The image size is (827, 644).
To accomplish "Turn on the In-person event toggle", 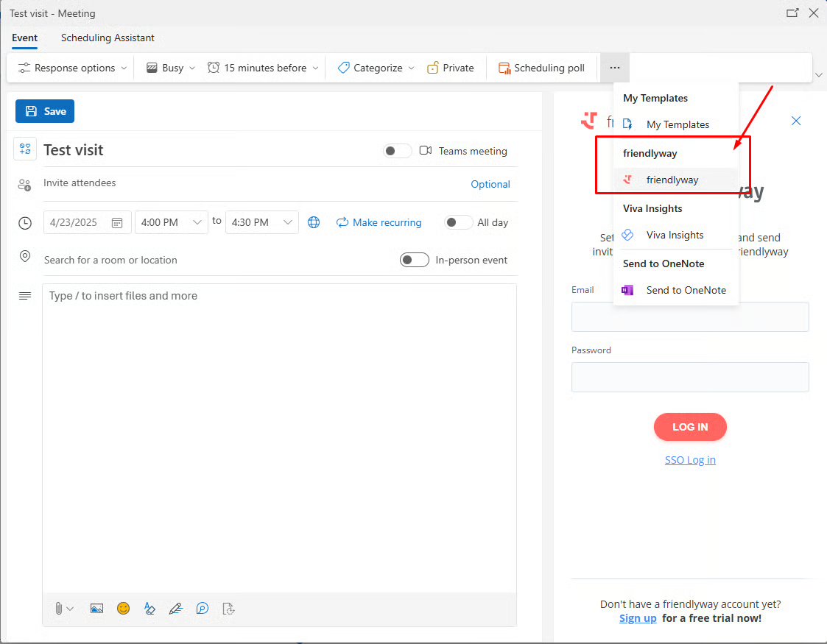I will pos(415,260).
